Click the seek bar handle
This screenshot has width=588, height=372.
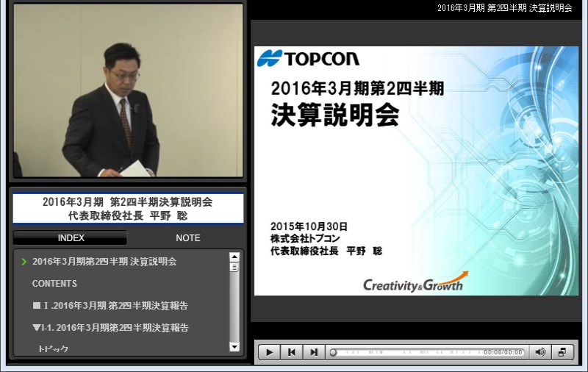tap(333, 352)
